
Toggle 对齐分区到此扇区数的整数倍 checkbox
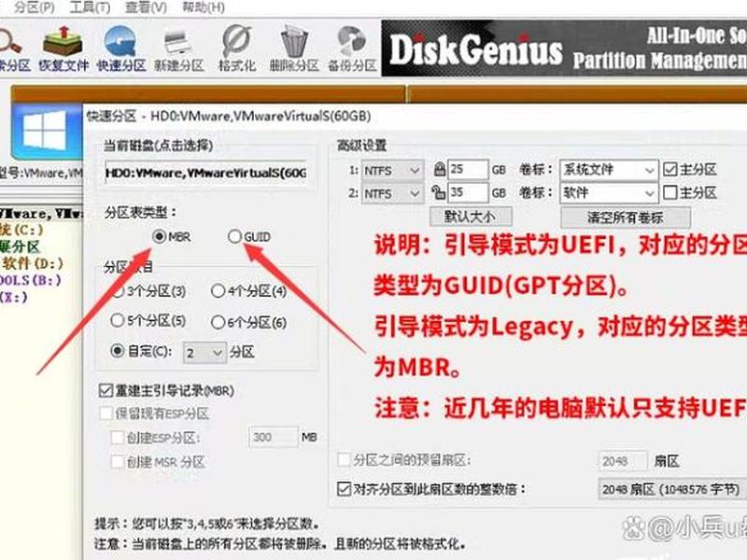(344, 489)
